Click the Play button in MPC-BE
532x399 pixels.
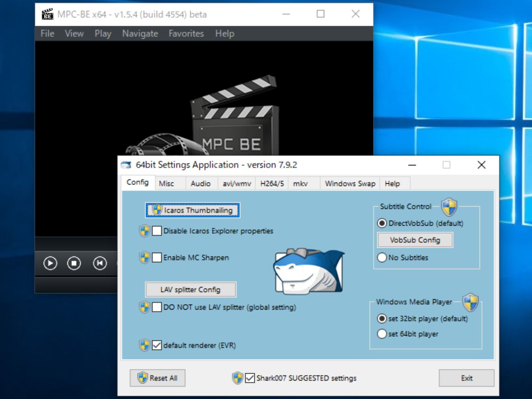click(50, 263)
